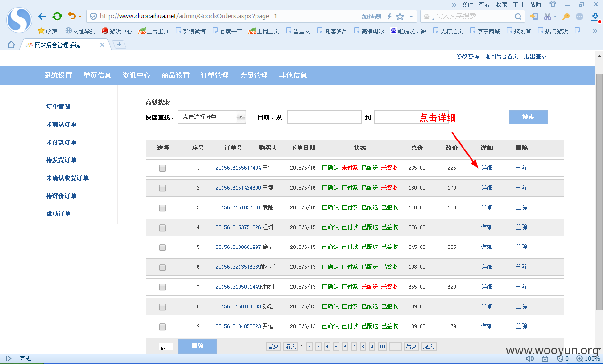Click the 尾页 pagination button
Screen dimensions: 603x364
pos(429,347)
